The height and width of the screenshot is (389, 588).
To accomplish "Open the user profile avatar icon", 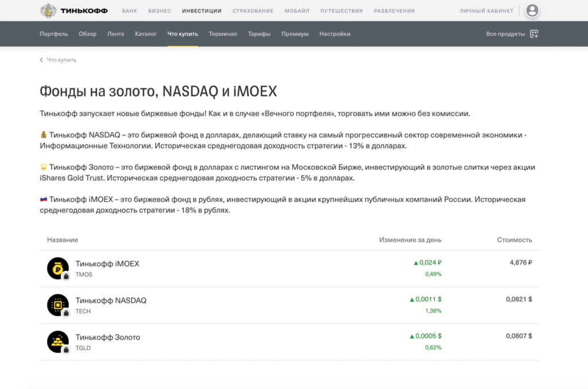I will 532,10.
